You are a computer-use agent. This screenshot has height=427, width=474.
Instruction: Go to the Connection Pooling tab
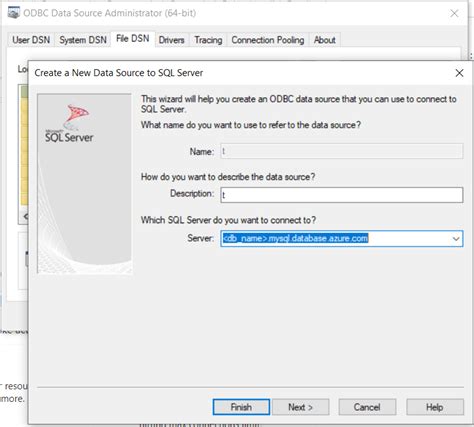pos(268,40)
